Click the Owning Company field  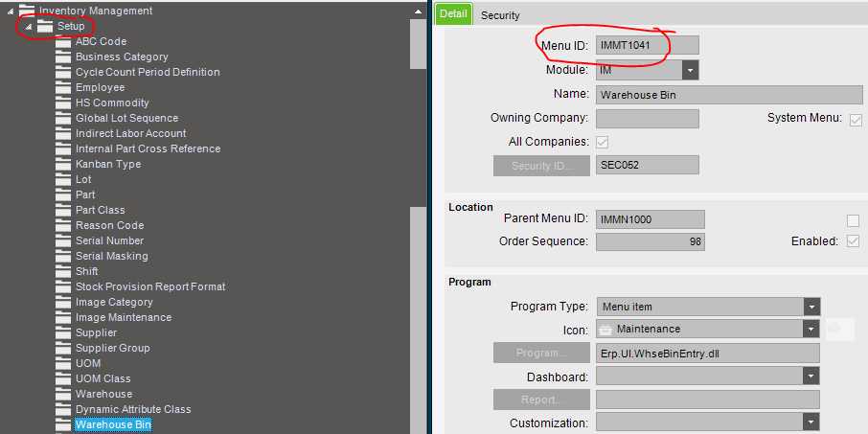(648, 119)
